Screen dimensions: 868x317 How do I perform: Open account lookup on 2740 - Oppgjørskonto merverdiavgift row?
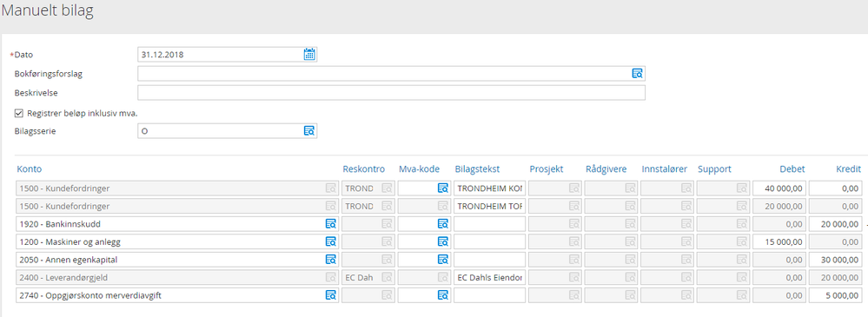point(330,295)
